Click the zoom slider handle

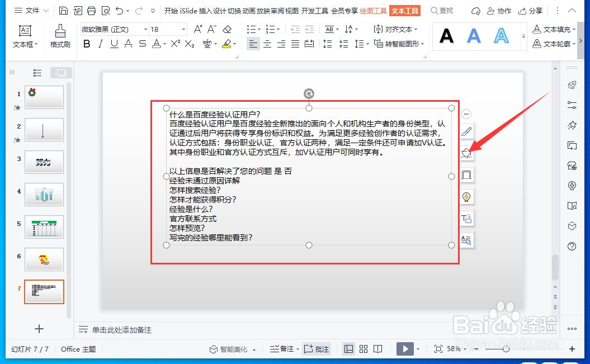tap(506, 349)
